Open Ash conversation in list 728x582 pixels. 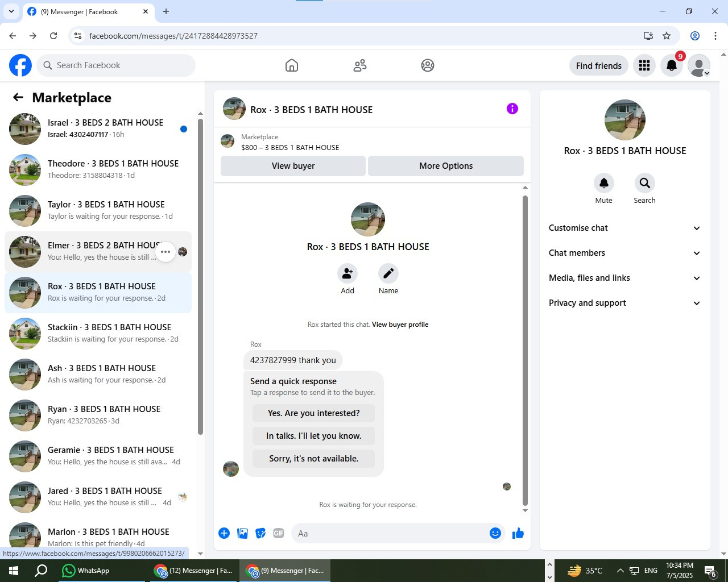pos(98,375)
